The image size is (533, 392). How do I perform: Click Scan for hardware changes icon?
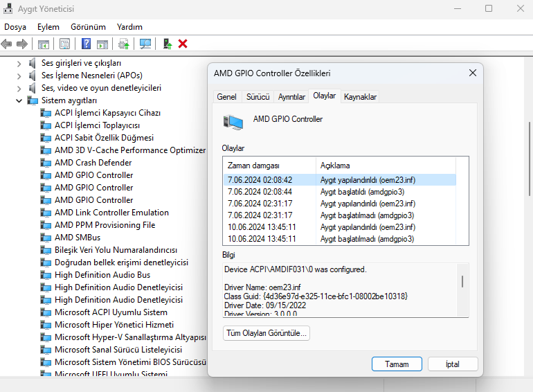click(x=145, y=44)
